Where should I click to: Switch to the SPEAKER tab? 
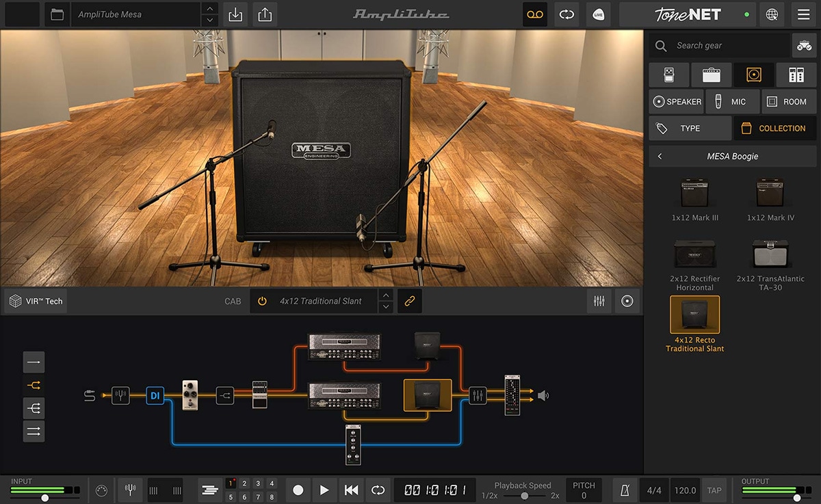677,101
